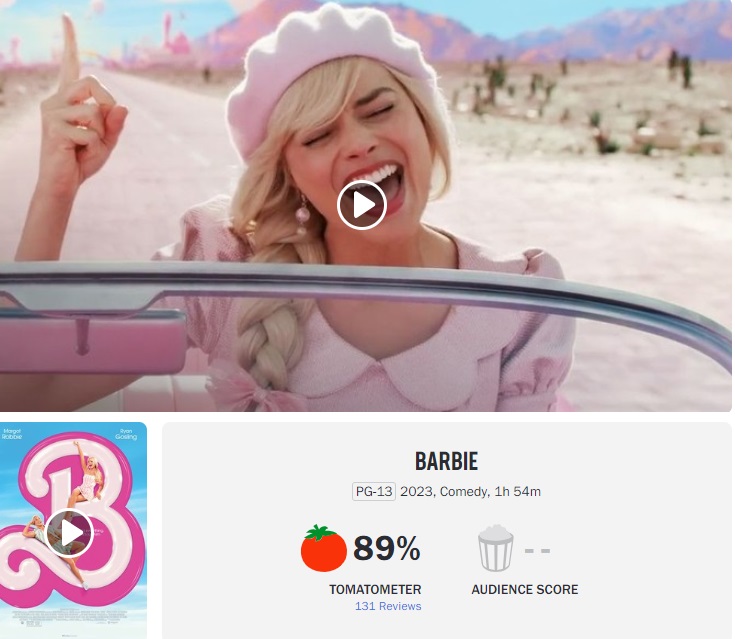Click the raised pointing finger in trailer
Screen dimensions: 735x639
(x=70, y=47)
